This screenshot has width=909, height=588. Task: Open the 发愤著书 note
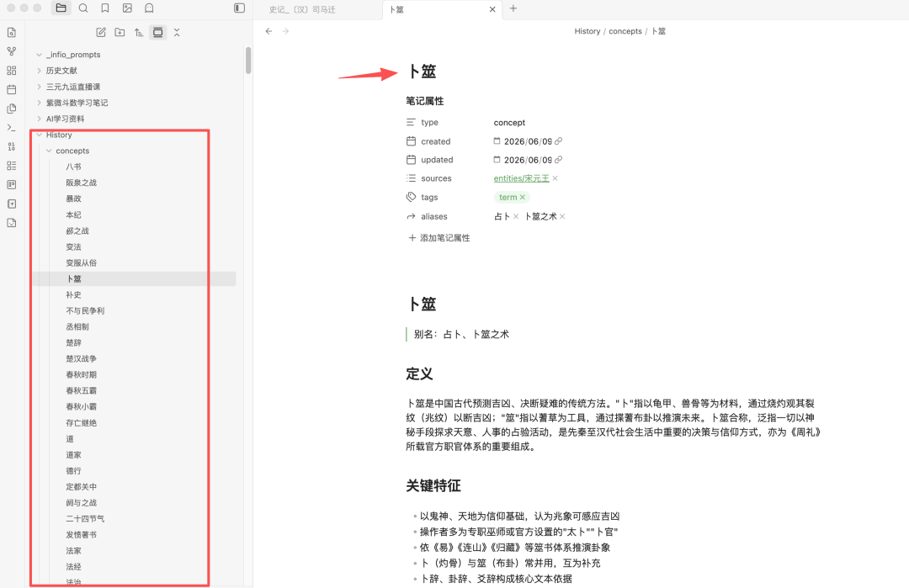pos(81,535)
